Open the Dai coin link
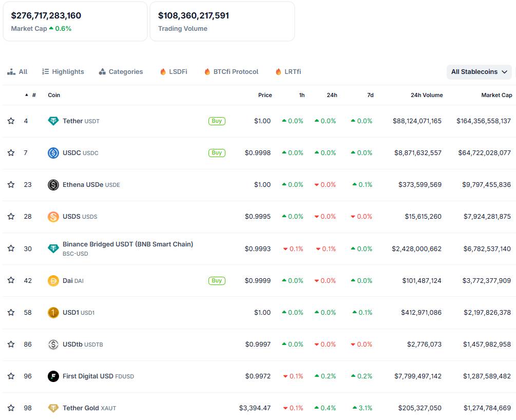The image size is (516, 420). (x=73, y=280)
